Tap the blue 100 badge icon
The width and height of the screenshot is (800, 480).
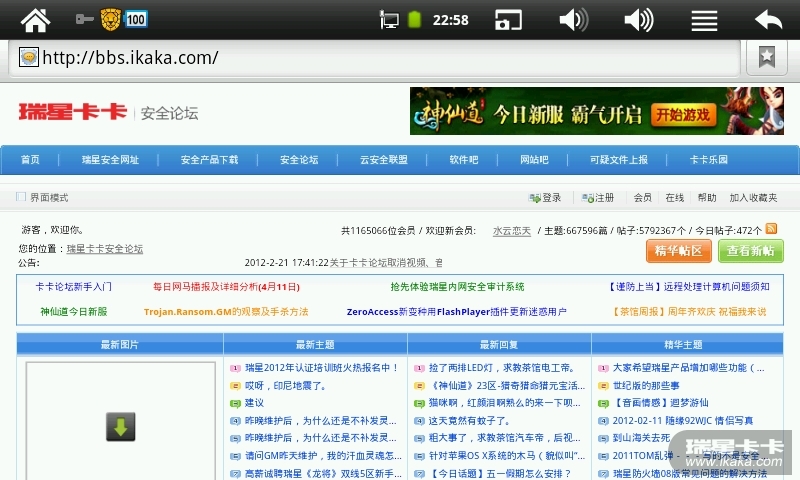click(x=136, y=19)
